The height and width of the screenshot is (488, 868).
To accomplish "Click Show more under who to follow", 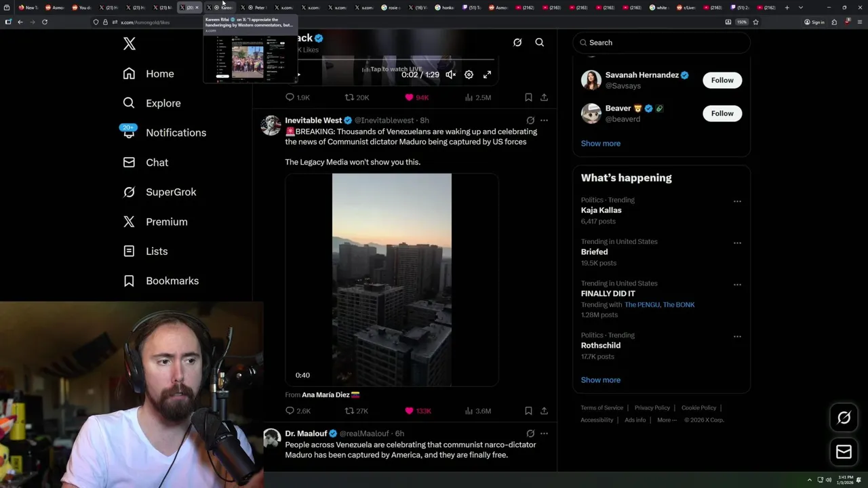I will click(601, 144).
